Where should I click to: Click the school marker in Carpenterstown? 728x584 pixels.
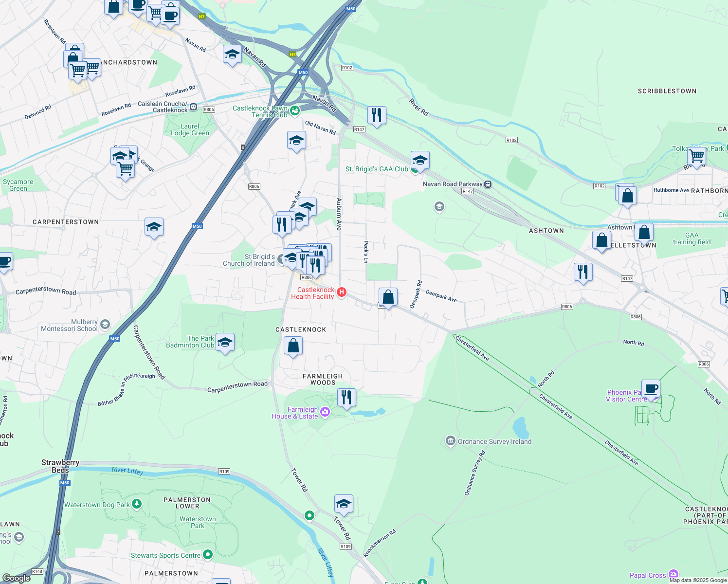click(x=154, y=228)
